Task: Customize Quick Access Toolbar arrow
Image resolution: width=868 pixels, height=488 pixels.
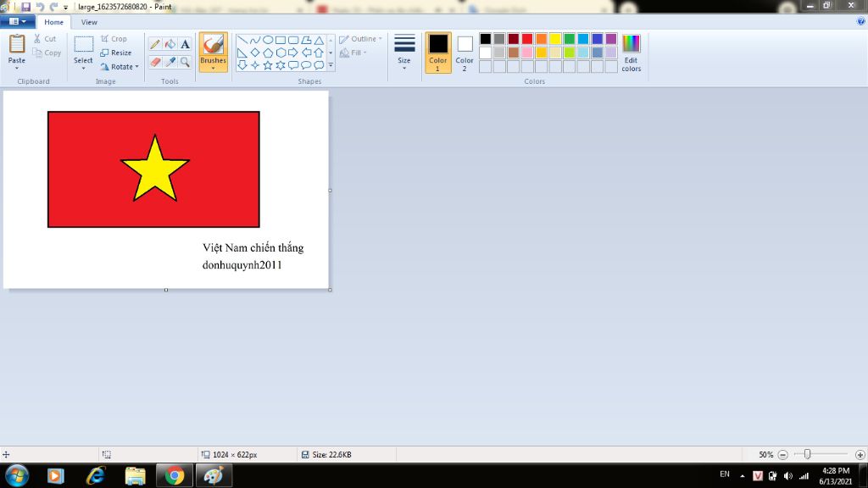Action: [65, 7]
